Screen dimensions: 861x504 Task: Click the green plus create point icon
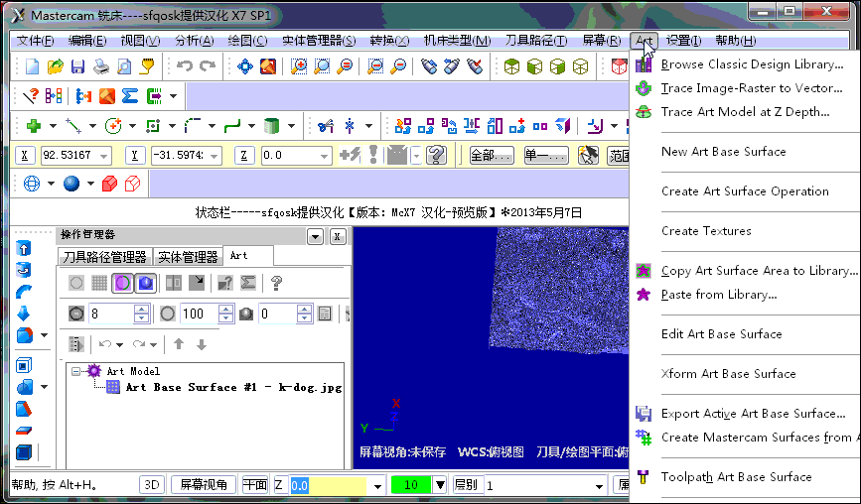click(34, 126)
